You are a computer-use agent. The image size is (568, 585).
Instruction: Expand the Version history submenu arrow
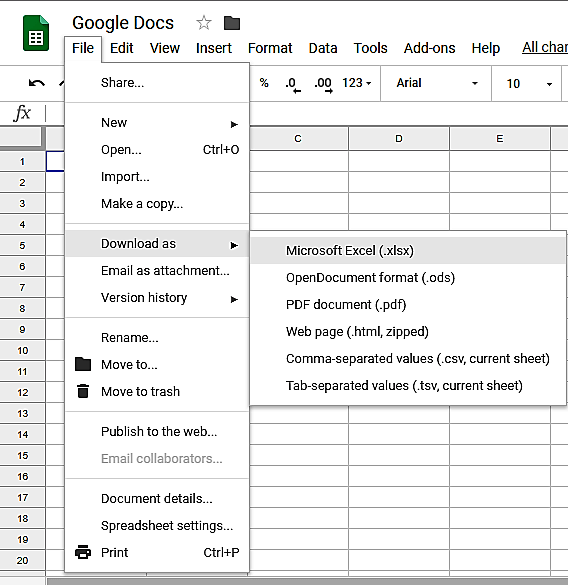click(234, 299)
